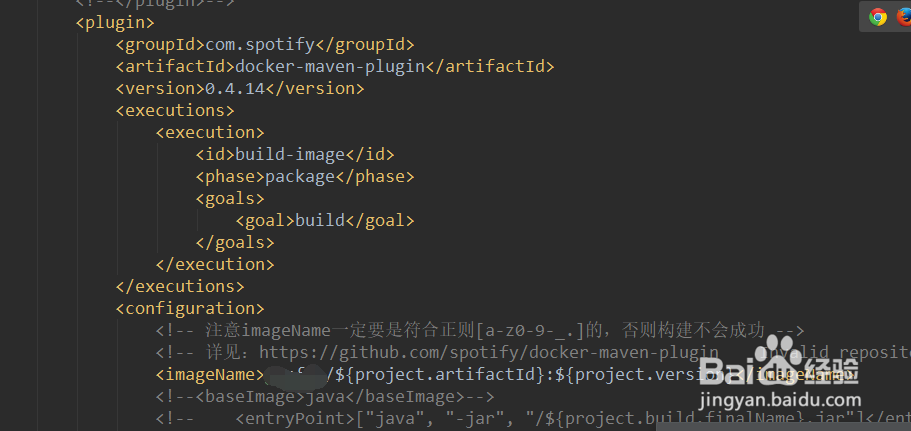Click the package phase value
911x431 pixels.
click(x=299, y=176)
